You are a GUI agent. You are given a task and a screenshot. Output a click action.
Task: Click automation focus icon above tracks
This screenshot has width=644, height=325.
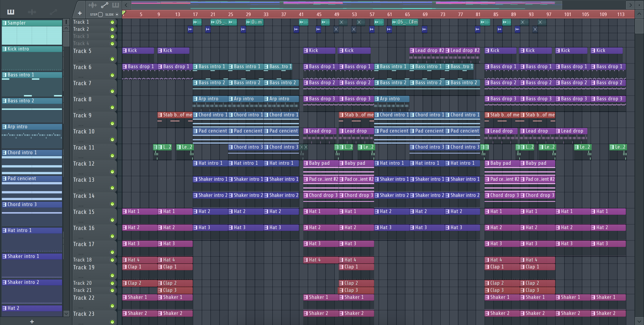pyautogui.click(x=104, y=5)
